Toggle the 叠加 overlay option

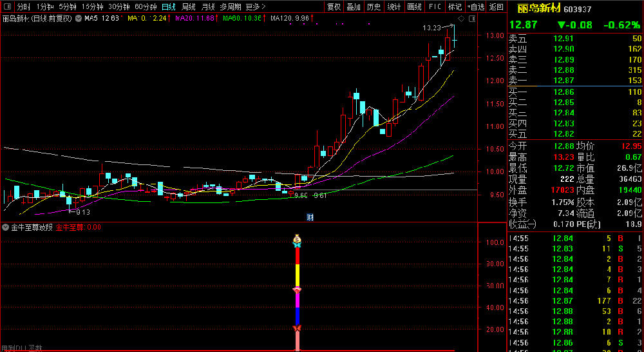tap(354, 6)
